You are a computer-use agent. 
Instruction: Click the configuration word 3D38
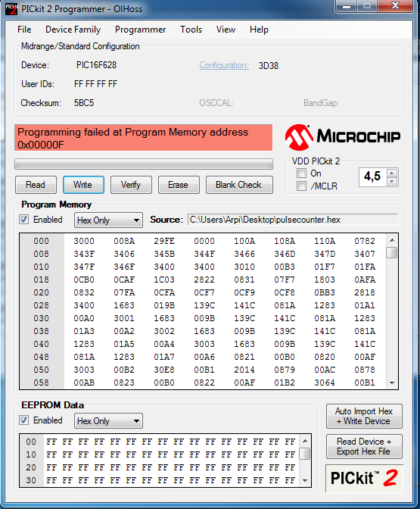click(x=269, y=66)
